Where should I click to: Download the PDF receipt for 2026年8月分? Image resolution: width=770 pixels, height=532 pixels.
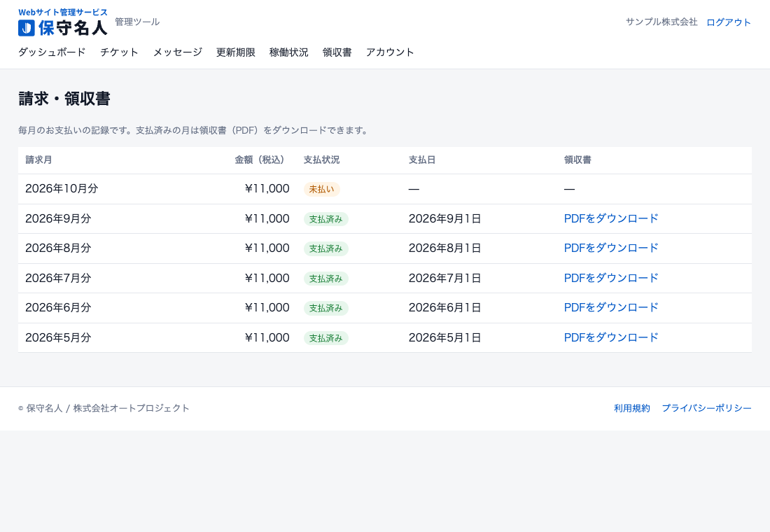tap(611, 248)
